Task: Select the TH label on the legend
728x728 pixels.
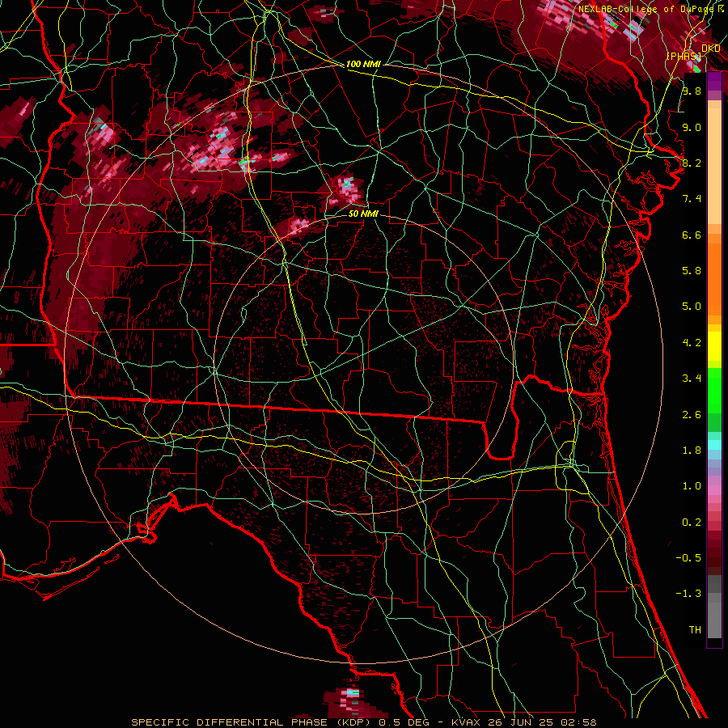Action: pyautogui.click(x=695, y=630)
